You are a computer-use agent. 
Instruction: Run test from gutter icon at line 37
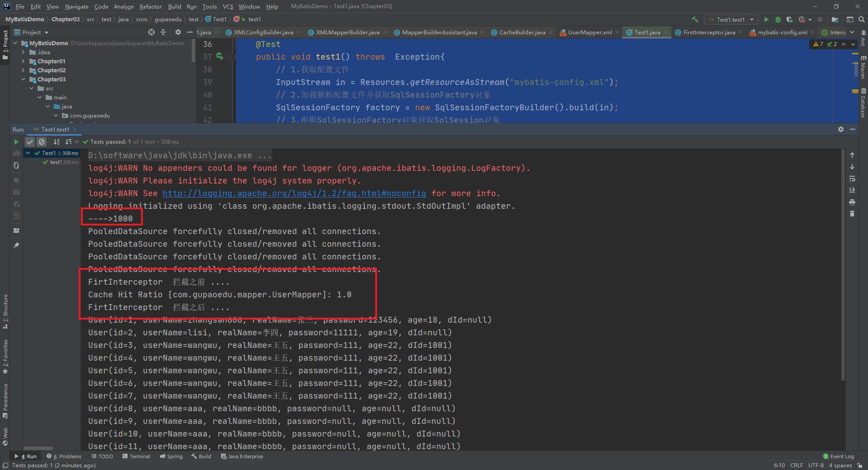click(220, 56)
